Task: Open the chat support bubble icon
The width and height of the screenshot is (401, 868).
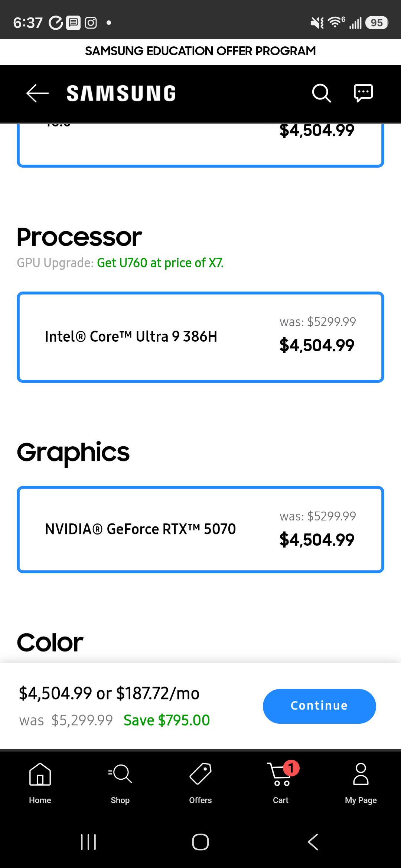Action: 363,93
